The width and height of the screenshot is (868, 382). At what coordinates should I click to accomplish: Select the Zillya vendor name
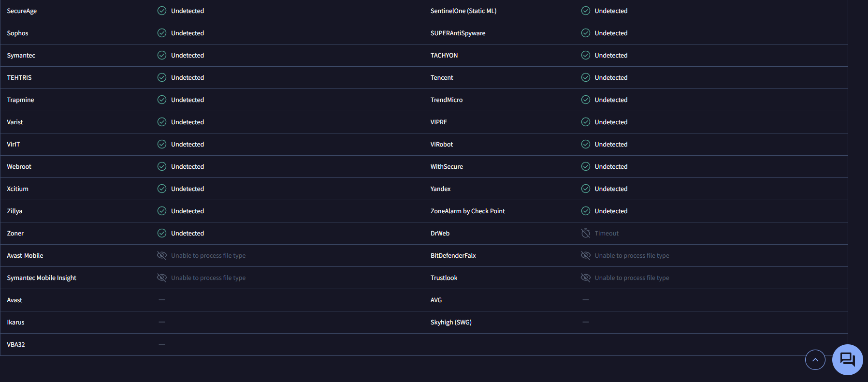pyautogui.click(x=14, y=211)
